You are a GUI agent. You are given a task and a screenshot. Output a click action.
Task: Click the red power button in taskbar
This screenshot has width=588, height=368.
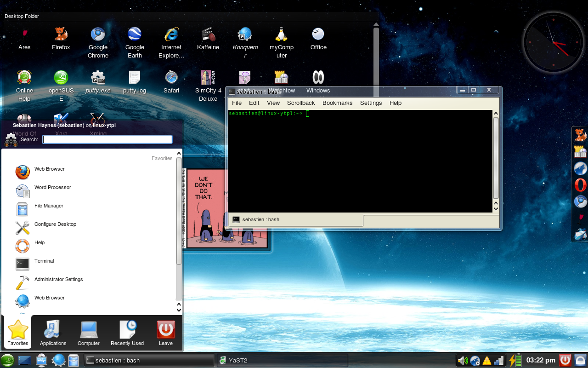565,360
